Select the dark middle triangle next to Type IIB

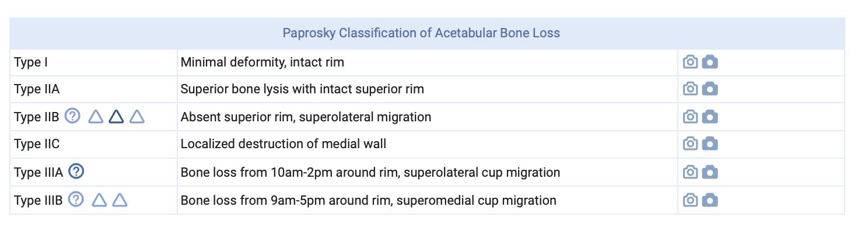pos(116,117)
